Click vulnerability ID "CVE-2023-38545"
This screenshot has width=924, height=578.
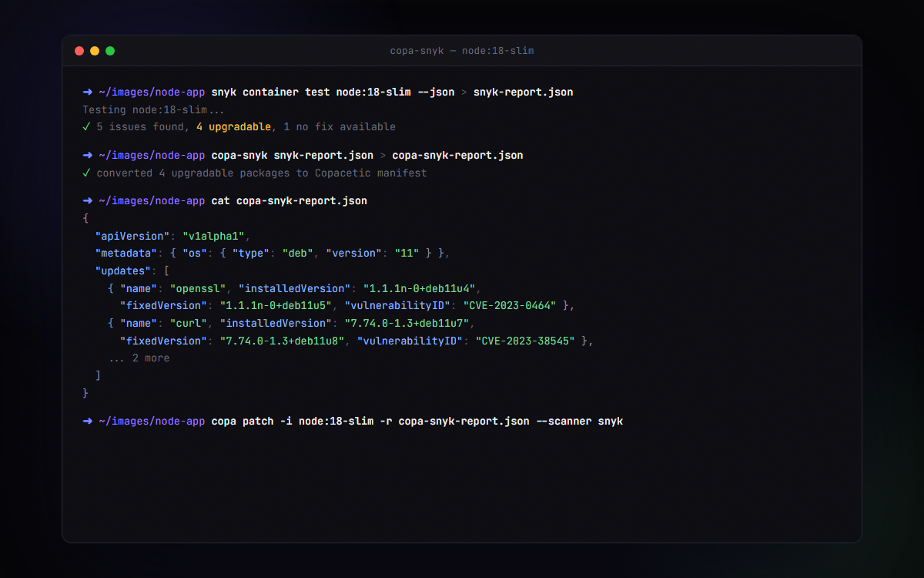click(525, 341)
